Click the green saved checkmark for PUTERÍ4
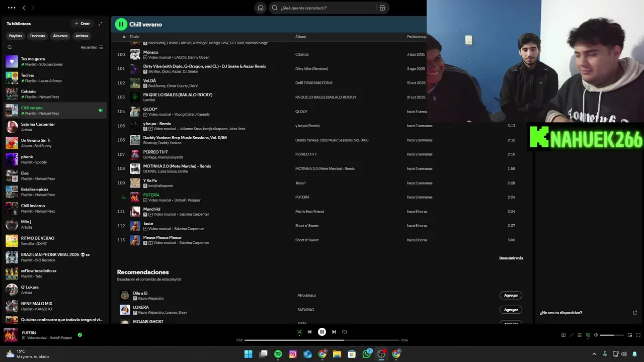Viewport: 644px width, 362px height. click(79, 335)
